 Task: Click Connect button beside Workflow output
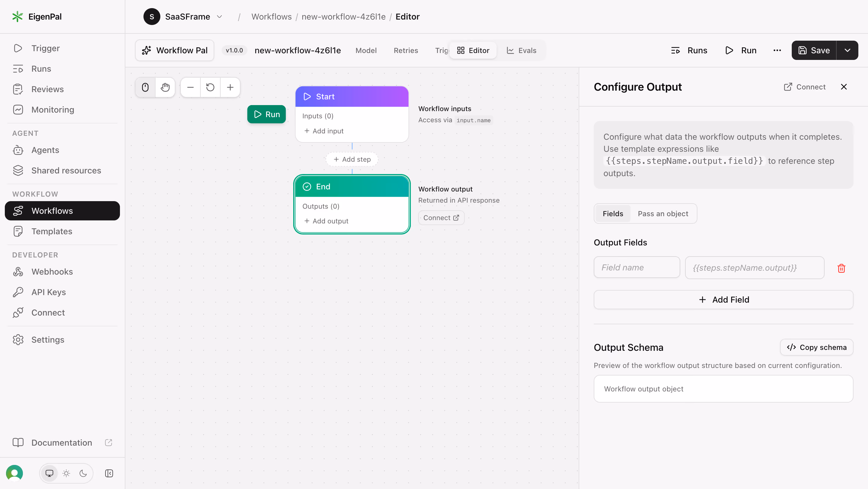(x=441, y=218)
